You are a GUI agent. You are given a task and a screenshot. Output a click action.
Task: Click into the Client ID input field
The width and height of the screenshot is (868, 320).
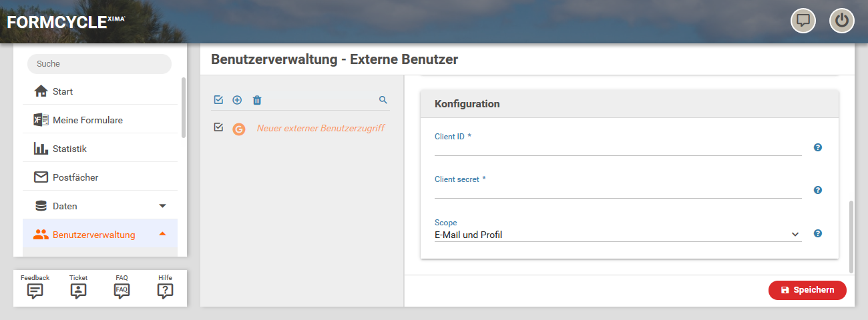click(617, 149)
